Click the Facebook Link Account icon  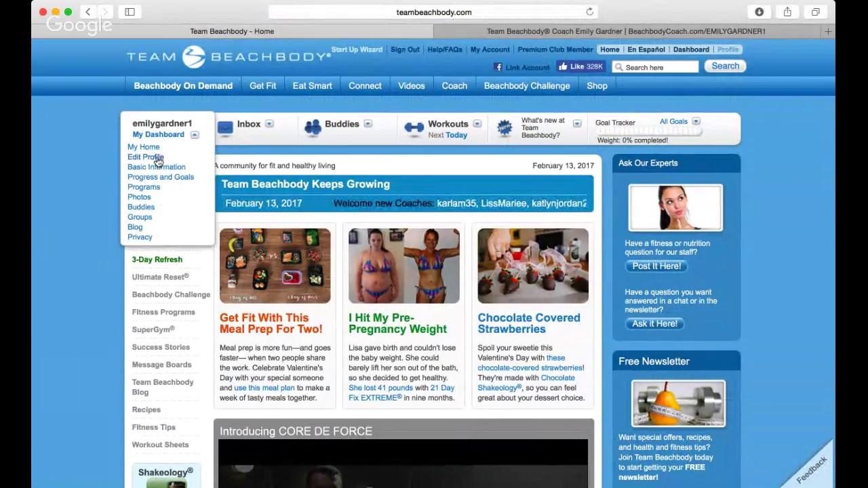(498, 67)
